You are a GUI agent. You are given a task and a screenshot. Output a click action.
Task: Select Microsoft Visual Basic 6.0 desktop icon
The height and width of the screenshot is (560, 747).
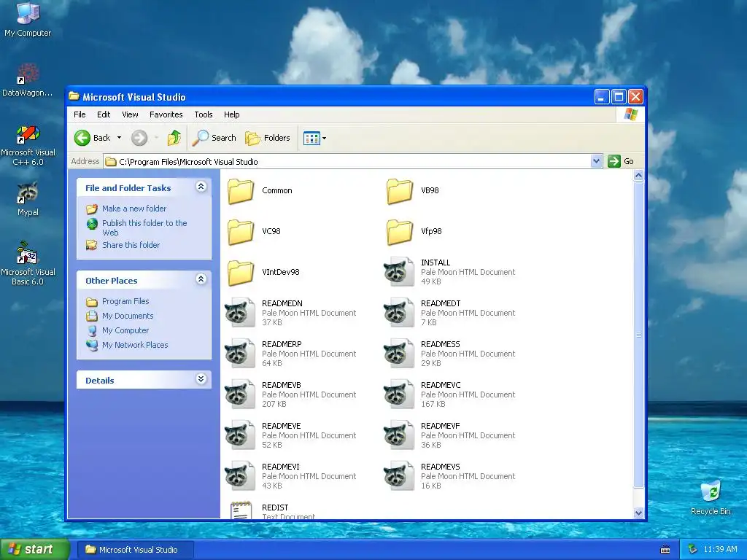[28, 264]
